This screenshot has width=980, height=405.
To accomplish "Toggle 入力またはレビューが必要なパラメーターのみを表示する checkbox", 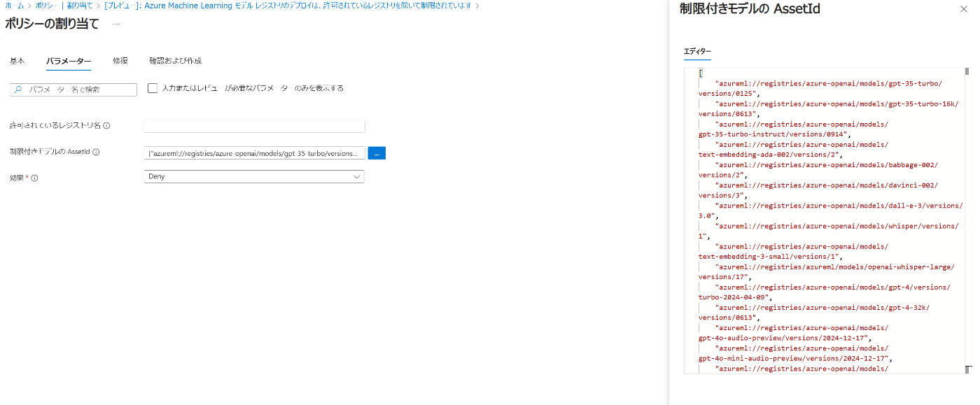I will click(153, 88).
